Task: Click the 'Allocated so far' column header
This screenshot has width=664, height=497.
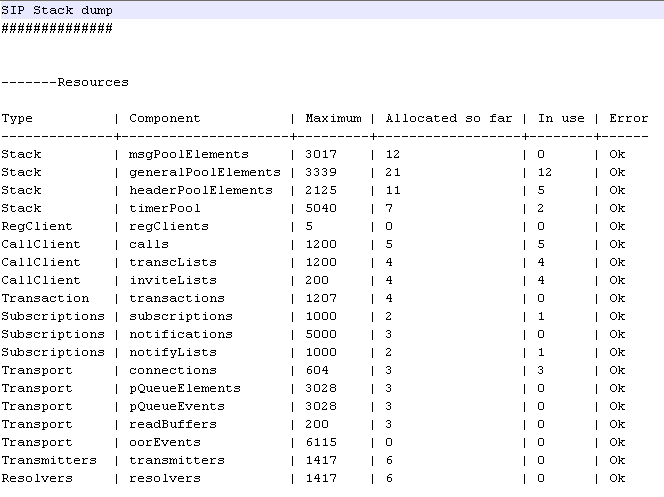Action: click(x=449, y=118)
